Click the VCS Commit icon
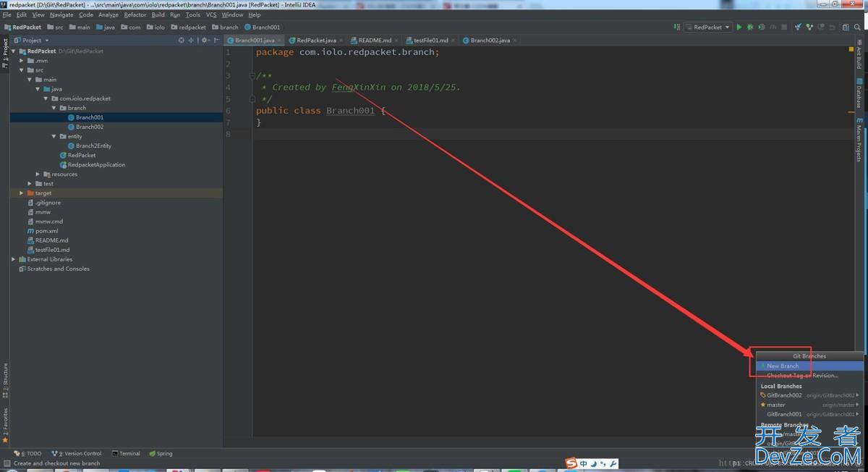The width and height of the screenshot is (868, 472). [809, 28]
